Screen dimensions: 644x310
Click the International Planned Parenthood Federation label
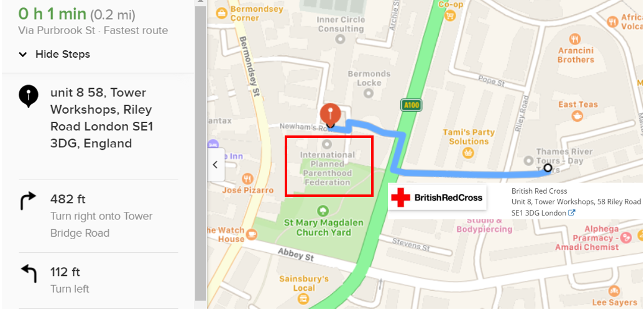pos(328,168)
